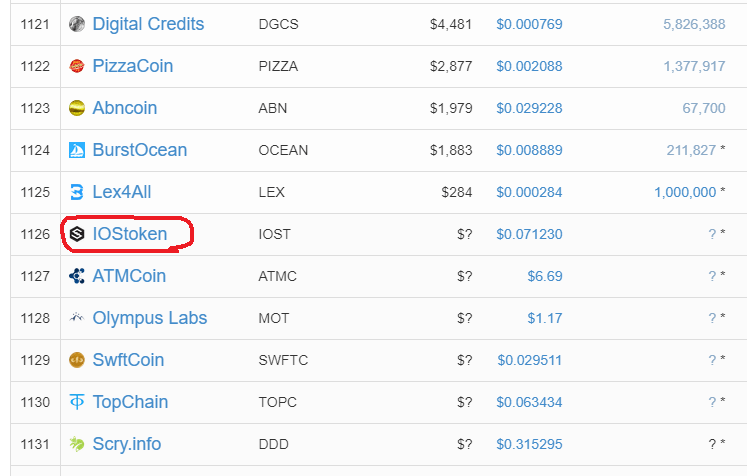Open the TopChain coin name link

(130, 402)
